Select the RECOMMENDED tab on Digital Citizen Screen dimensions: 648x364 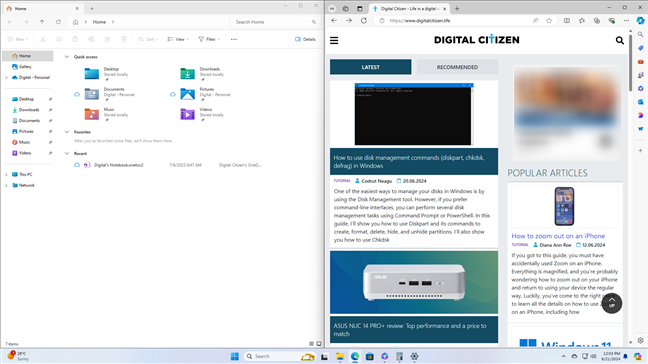click(457, 67)
